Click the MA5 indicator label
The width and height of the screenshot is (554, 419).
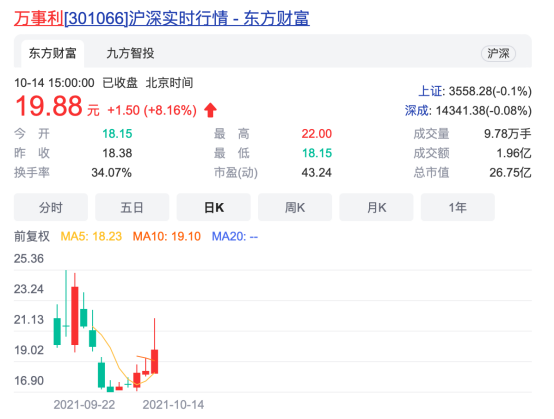[91, 236]
